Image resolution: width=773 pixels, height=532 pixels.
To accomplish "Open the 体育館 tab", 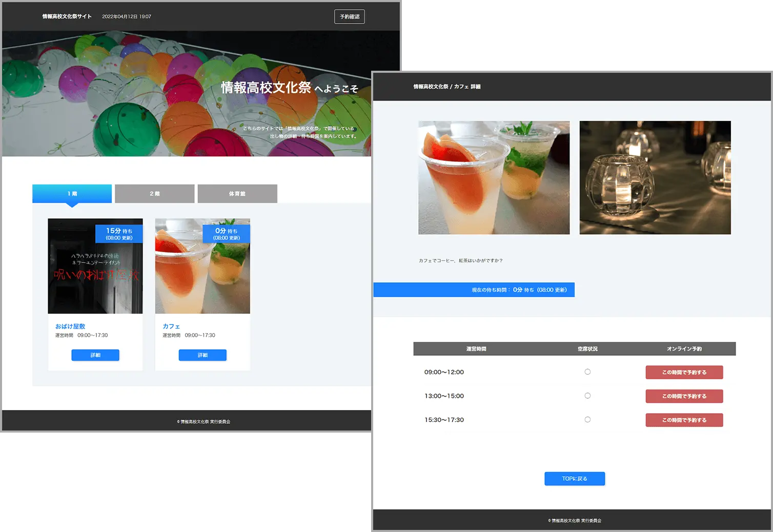I will coord(237,194).
